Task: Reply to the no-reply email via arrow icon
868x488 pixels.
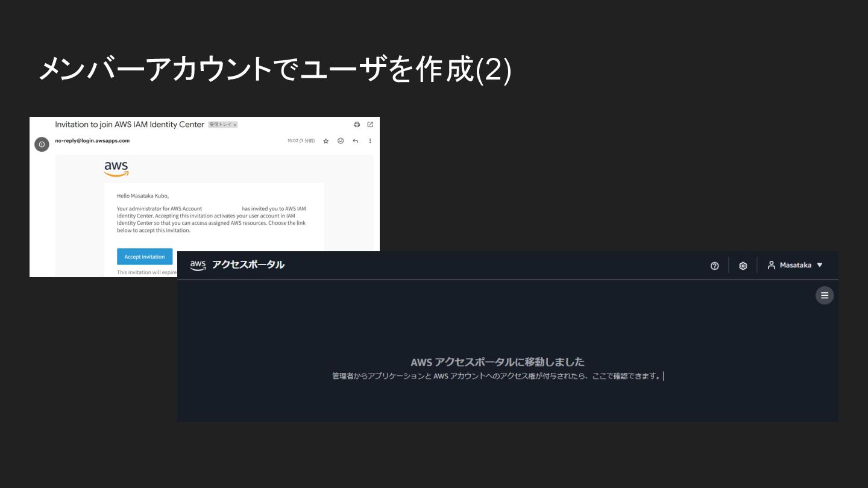Action: (356, 141)
